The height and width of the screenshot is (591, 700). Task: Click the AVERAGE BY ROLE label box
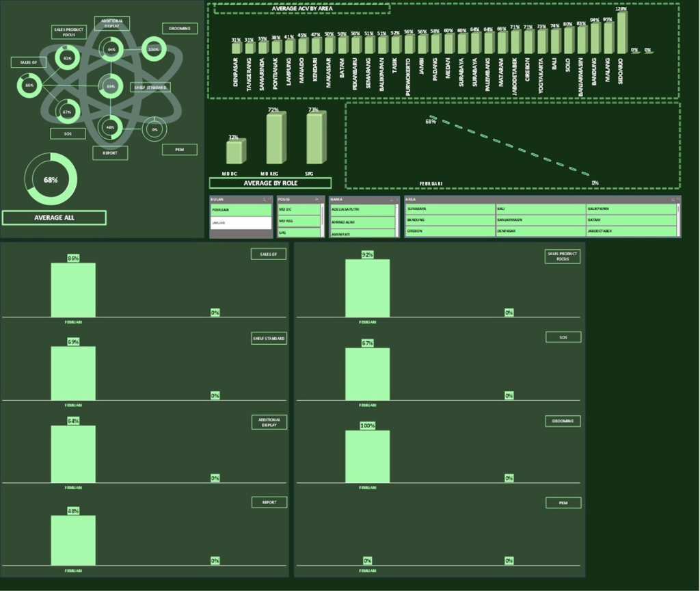pos(271,183)
